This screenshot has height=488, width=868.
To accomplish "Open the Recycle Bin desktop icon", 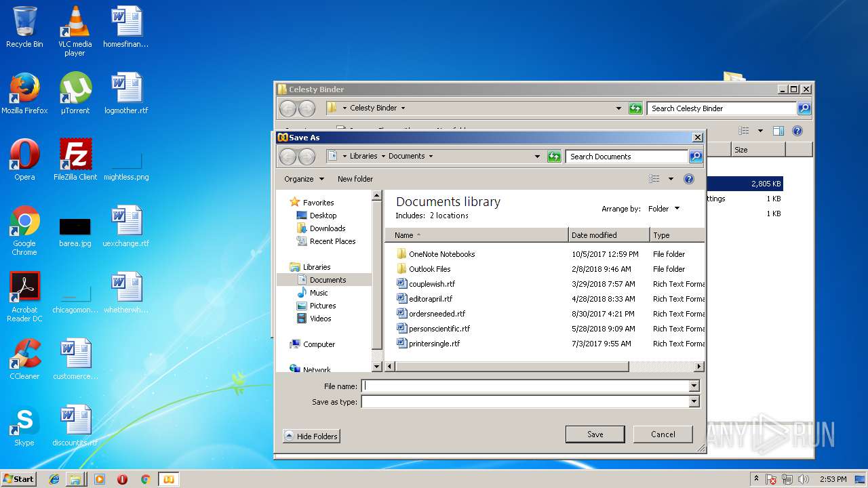I will tap(24, 28).
